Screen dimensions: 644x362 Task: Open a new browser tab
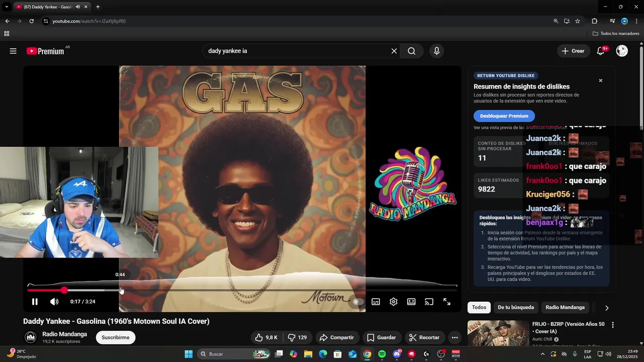(x=98, y=7)
